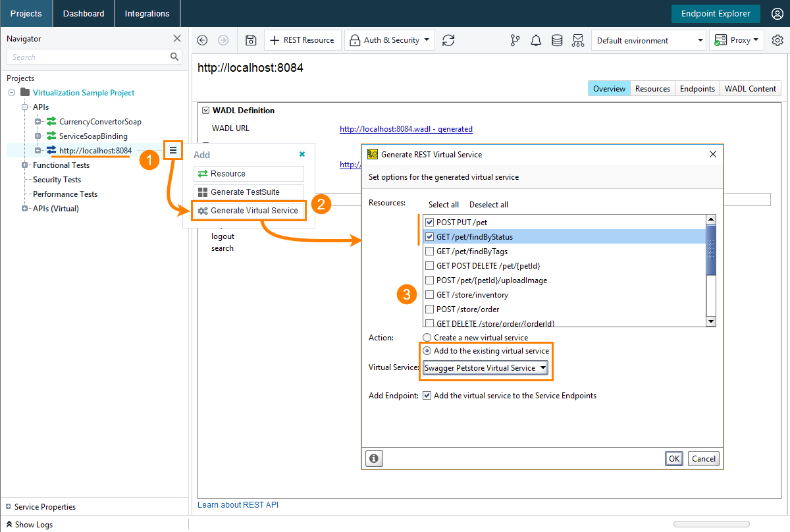Viewport: 790px width, 532px height.
Task: Open notifications via the bell icon
Action: [x=536, y=40]
